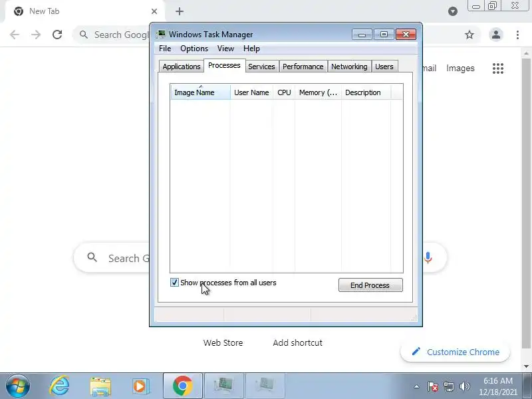
Task: Launch Internet Explorer from taskbar
Action: pos(60,386)
